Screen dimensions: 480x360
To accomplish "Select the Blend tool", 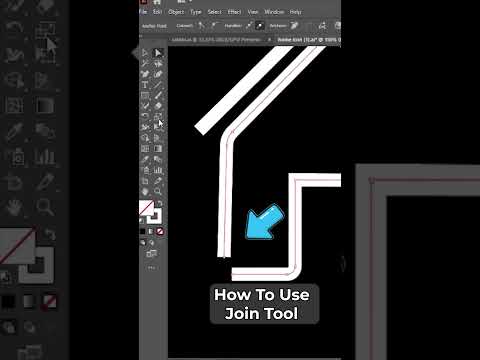I will (x=158, y=159).
